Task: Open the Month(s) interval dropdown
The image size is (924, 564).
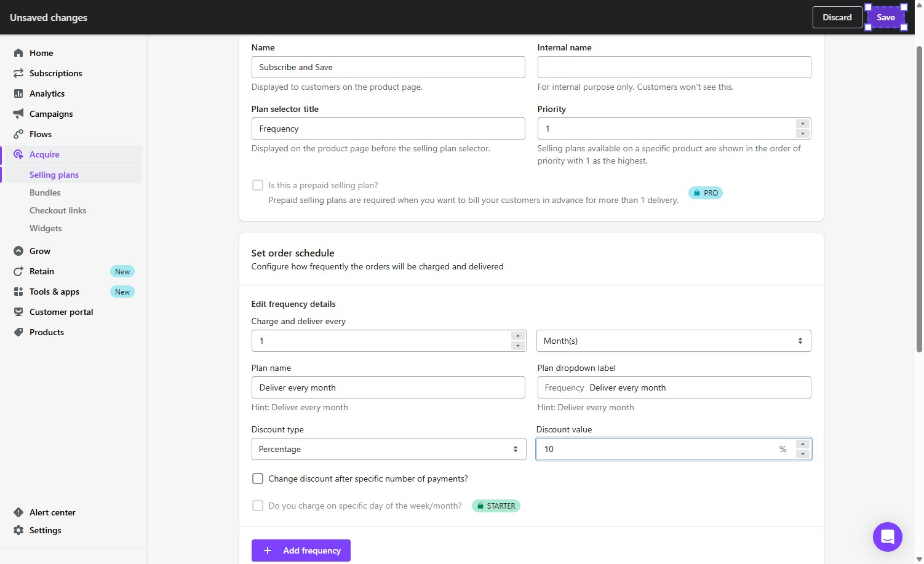Action: [x=674, y=341]
